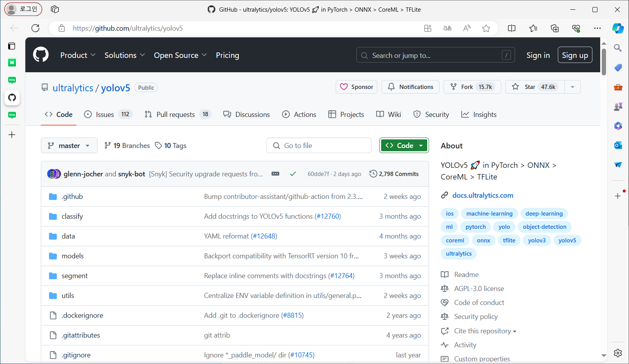Click the Naver tab icon in the vertical tab bar

[12, 63]
